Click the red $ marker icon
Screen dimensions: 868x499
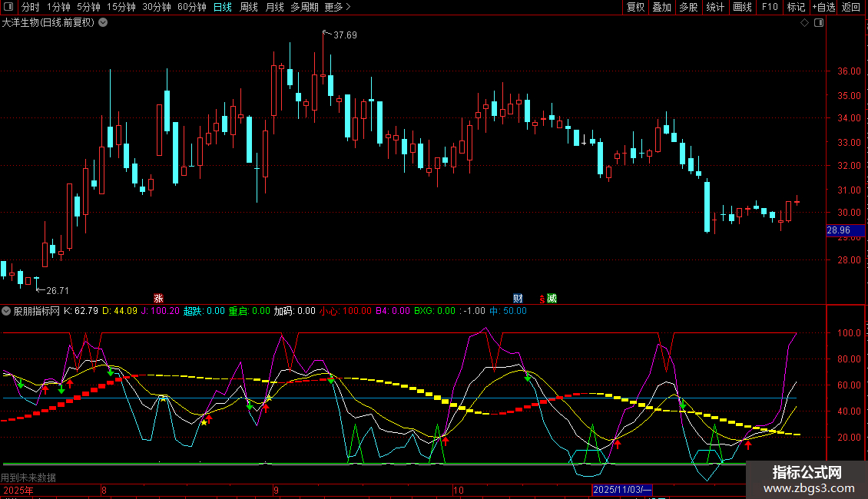tap(542, 299)
